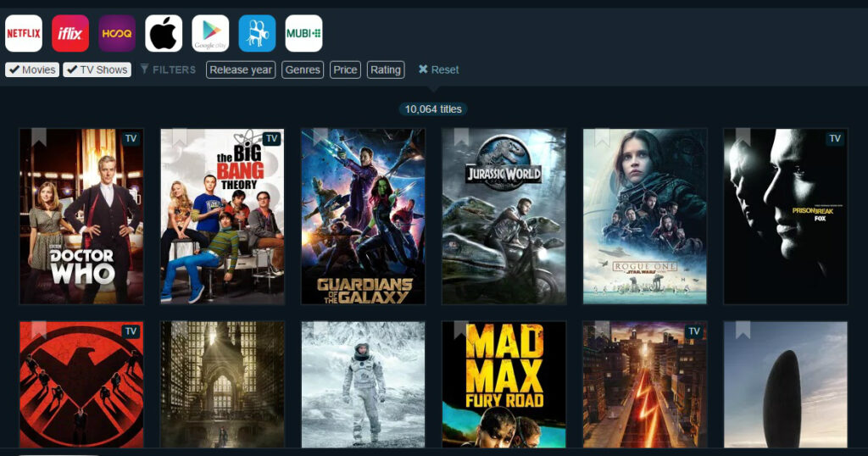
Task: Bookmark Jurassic World via ribbon icon
Action: pyautogui.click(x=461, y=137)
